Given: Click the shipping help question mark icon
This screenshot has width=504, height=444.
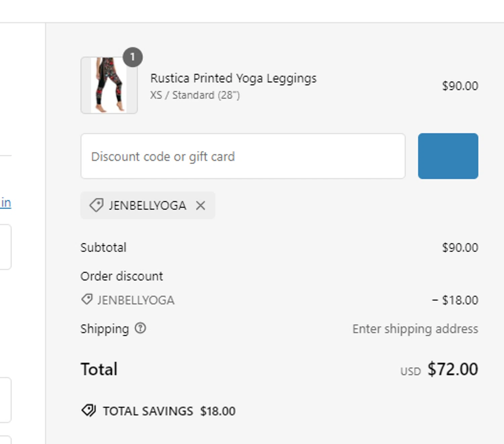Looking at the screenshot, I should coord(140,328).
